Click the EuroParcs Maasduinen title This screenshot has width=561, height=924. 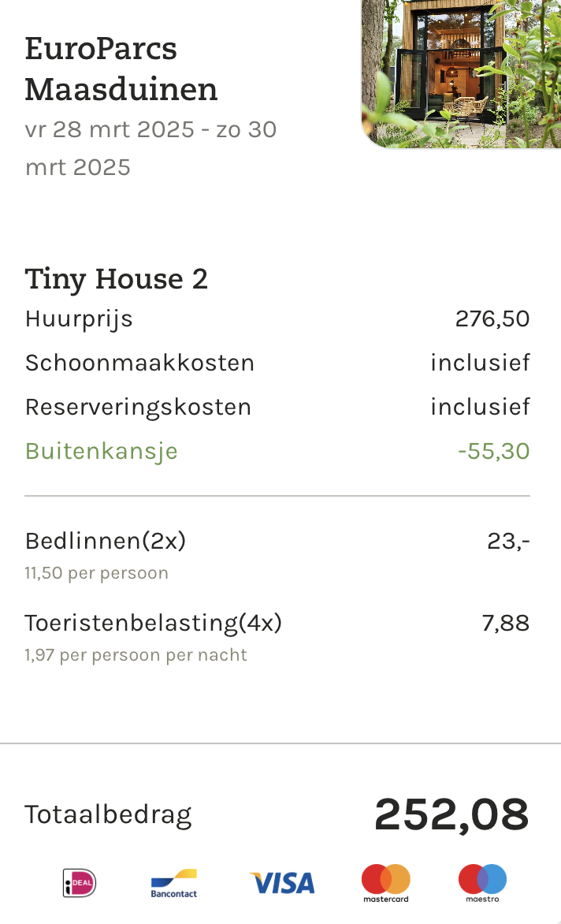[121, 69]
